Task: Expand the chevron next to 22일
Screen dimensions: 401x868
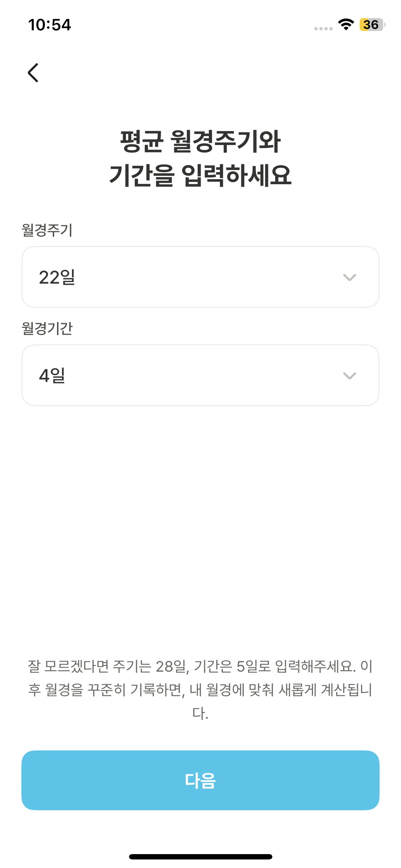Action: 349,277
